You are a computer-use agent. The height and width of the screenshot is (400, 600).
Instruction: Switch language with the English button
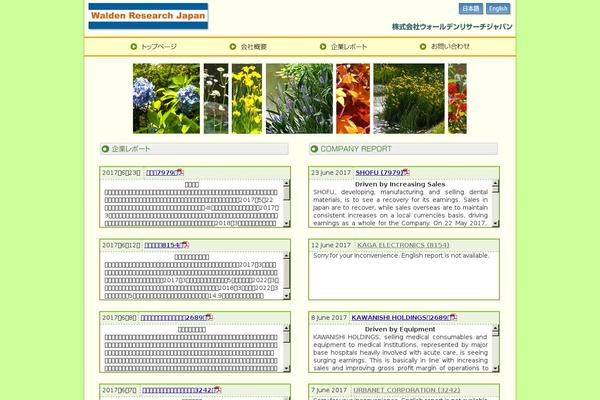tap(498, 8)
